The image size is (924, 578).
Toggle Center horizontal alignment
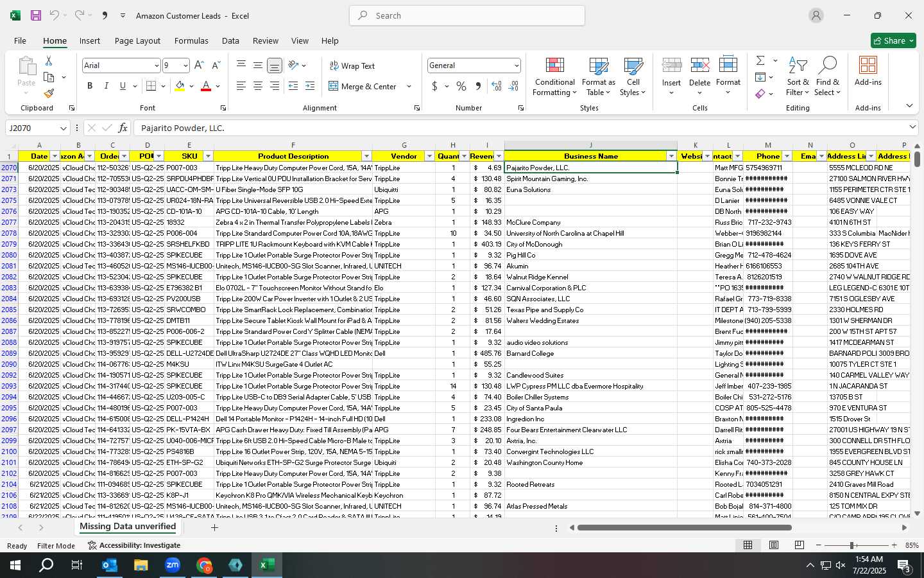(258, 86)
